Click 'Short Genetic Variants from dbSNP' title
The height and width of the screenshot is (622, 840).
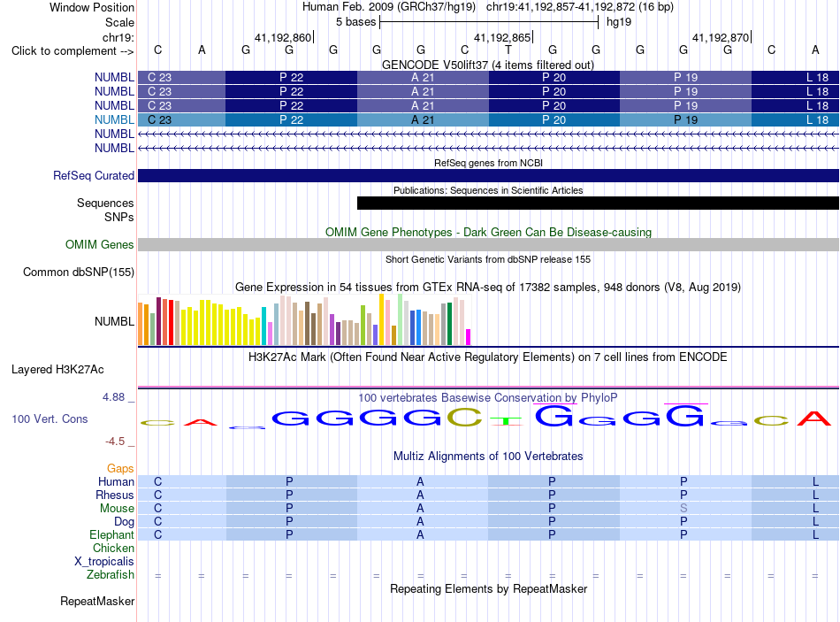[x=488, y=259]
